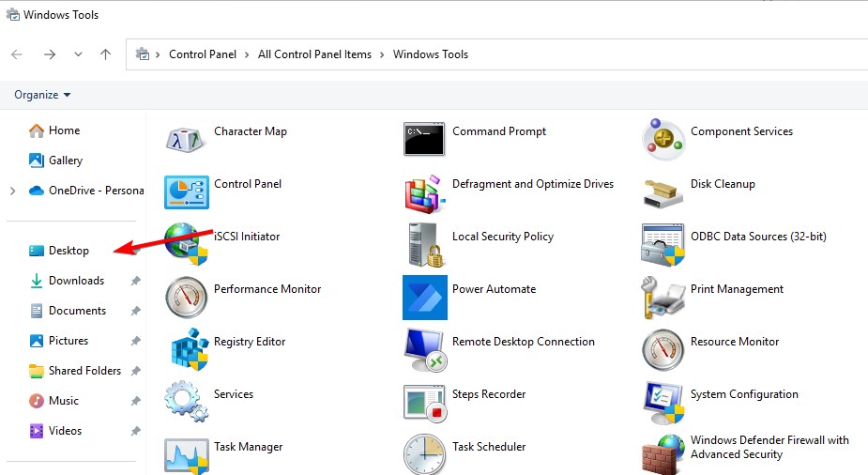Unpin Documents using its pin icon
Image resolution: width=868 pixels, height=475 pixels.
(136, 311)
